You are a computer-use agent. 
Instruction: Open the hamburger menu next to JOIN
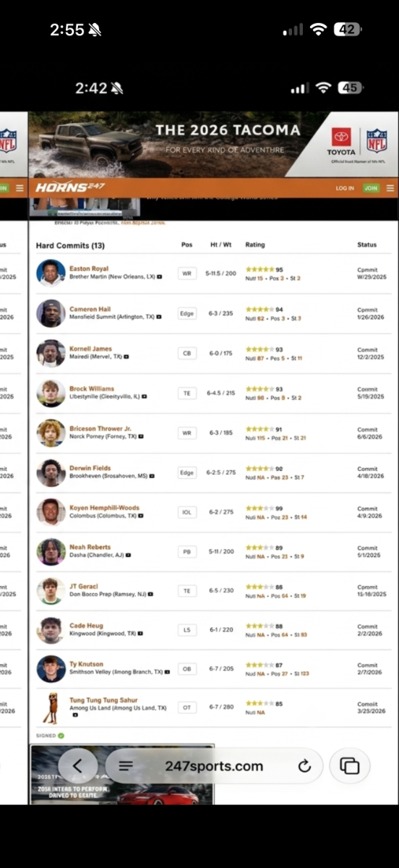click(x=390, y=188)
